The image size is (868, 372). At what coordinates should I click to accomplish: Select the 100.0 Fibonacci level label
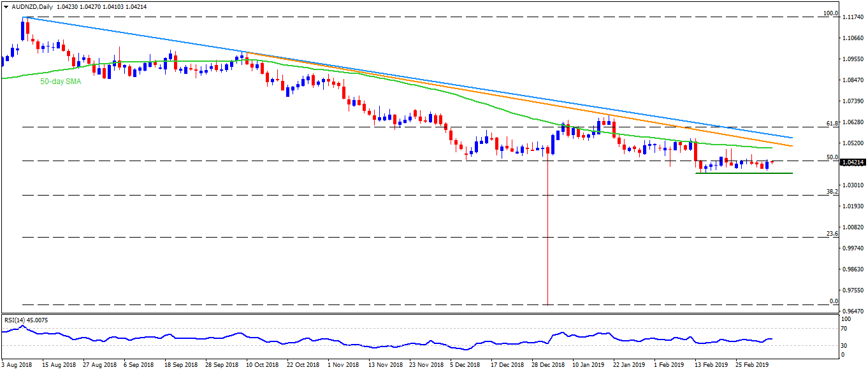(x=830, y=13)
